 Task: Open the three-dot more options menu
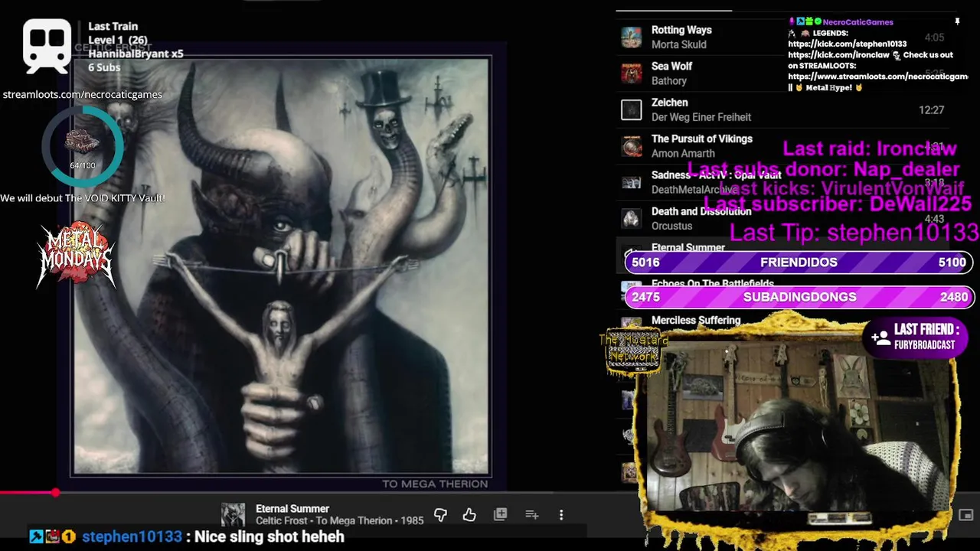(x=561, y=515)
